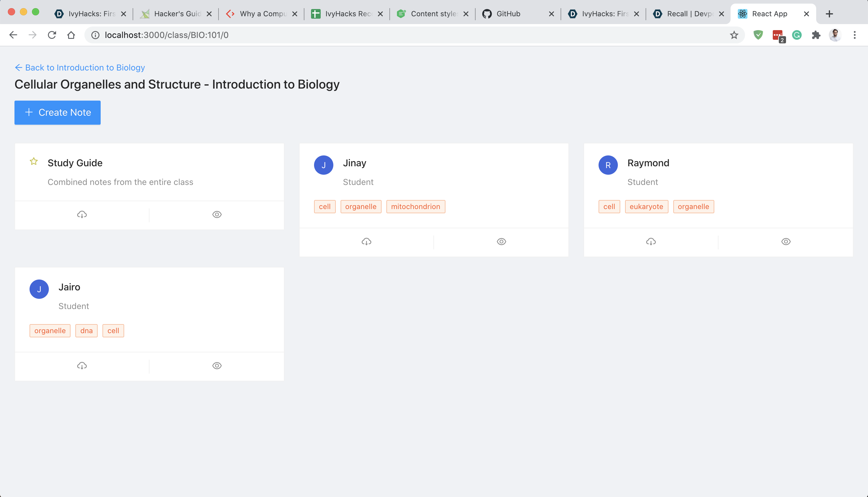Select the eukaryote tag on Raymond's card
Viewport: 868px width, 497px height.
point(646,207)
